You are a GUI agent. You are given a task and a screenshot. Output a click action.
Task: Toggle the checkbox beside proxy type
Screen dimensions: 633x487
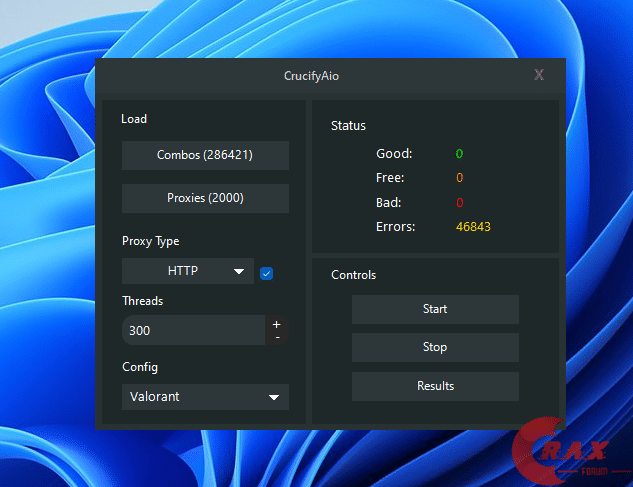click(x=266, y=273)
